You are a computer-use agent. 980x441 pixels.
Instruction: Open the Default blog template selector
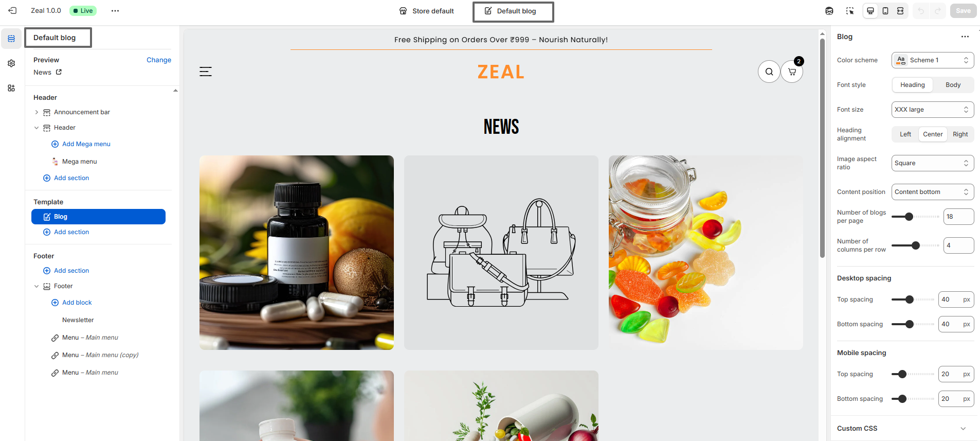click(x=513, y=12)
